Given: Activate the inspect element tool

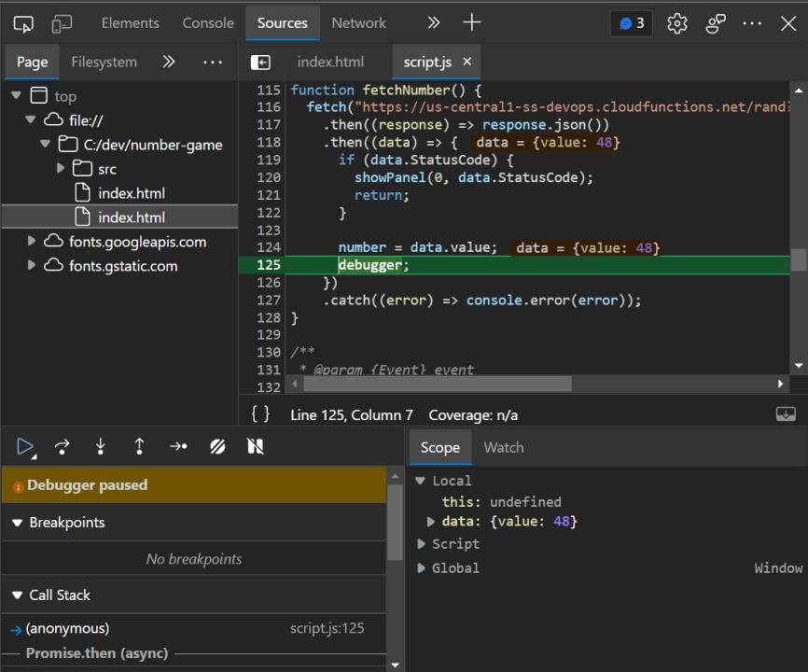Looking at the screenshot, I should (23, 23).
